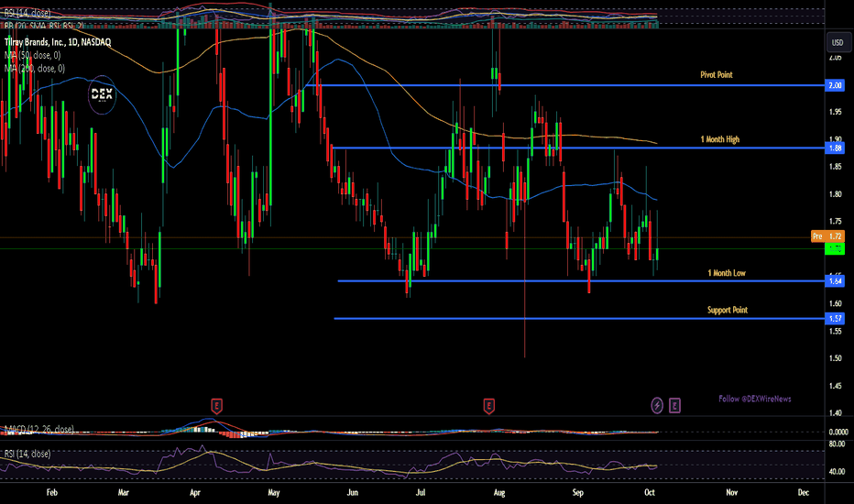The height and width of the screenshot is (504, 854).
Task: Click the Sep label on time axis
Action: [x=578, y=493]
